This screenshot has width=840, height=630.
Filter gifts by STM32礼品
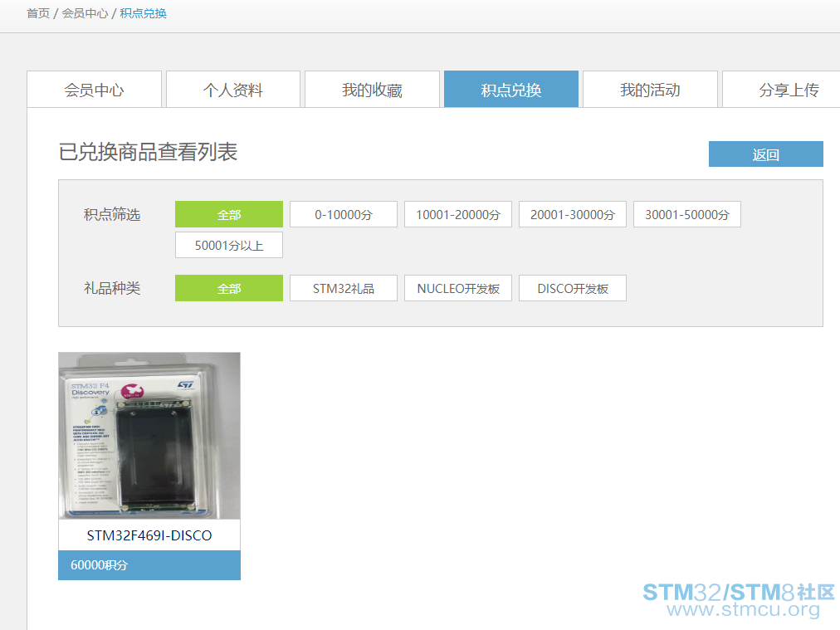[344, 288]
